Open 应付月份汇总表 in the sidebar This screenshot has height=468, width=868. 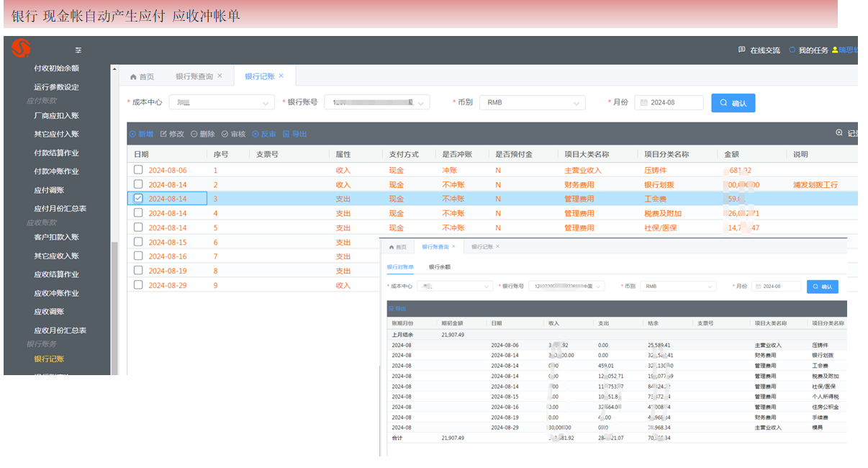(x=60, y=209)
